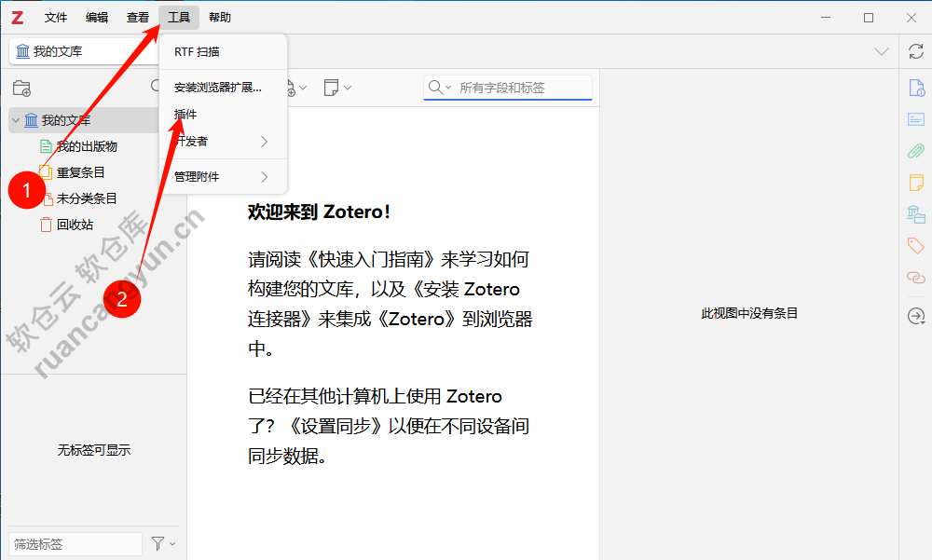Open the sticky-note Notes pane icon

tap(915, 183)
